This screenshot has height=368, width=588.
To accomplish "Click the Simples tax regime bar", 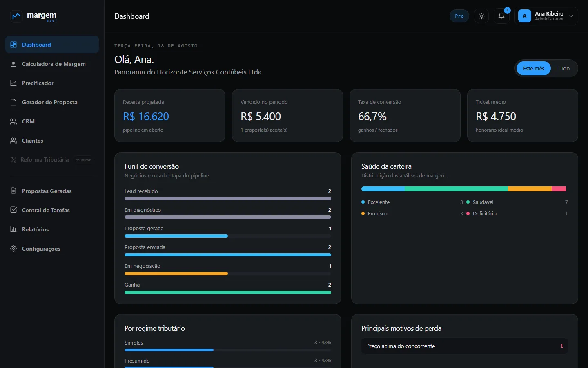I will click(169, 350).
